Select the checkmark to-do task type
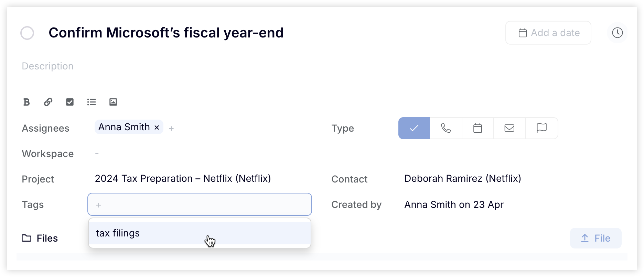644x277 pixels. (414, 128)
